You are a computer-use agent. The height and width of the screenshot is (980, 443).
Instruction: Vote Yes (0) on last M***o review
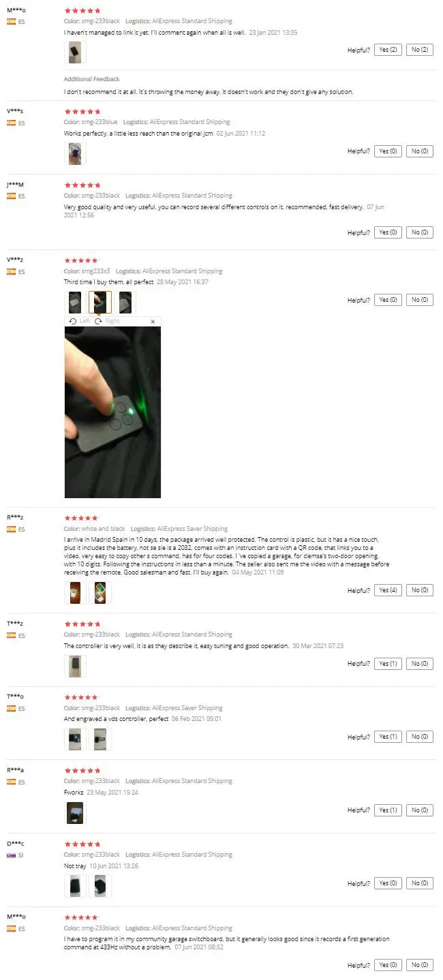(x=388, y=965)
